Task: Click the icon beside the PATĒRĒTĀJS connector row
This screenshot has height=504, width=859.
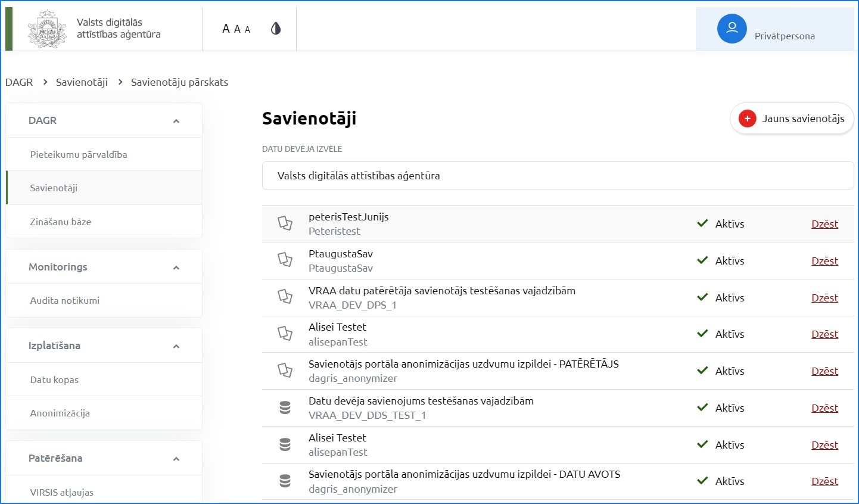Action: [x=285, y=371]
